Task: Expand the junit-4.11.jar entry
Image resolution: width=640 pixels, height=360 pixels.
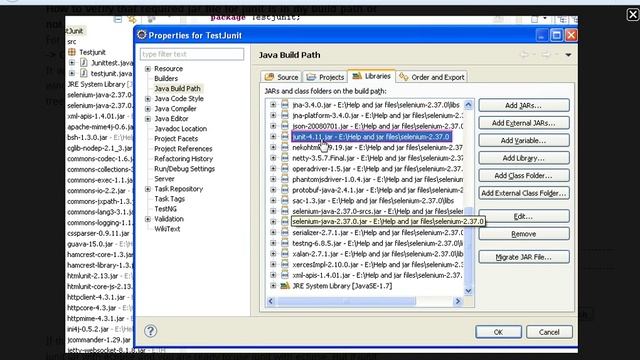Action: tap(273, 137)
